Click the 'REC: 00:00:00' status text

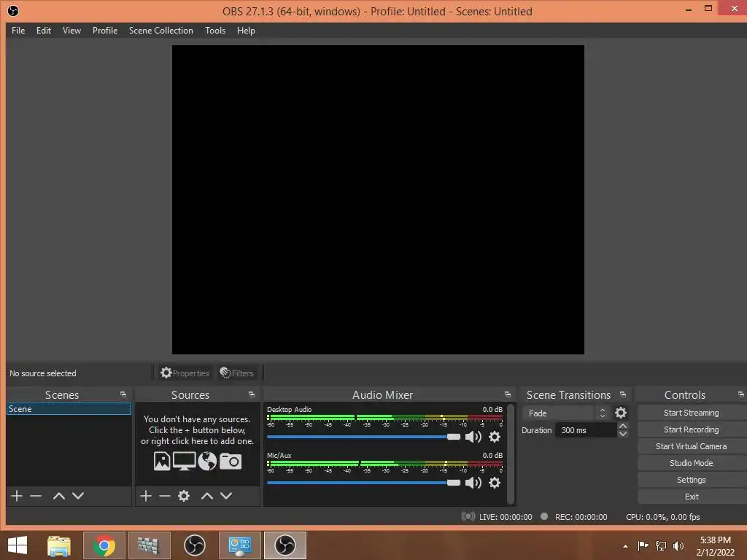pyautogui.click(x=581, y=517)
